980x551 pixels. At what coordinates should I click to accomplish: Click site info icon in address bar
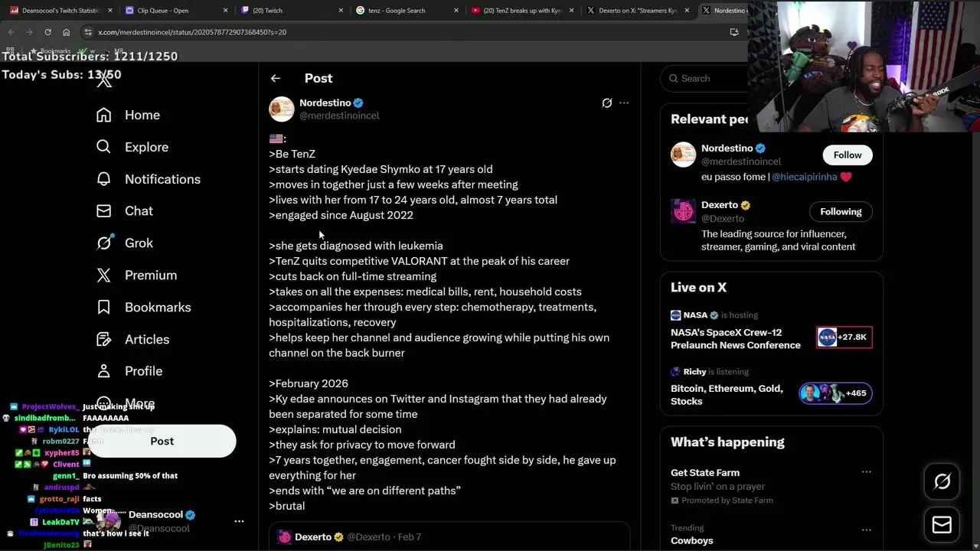89,32
